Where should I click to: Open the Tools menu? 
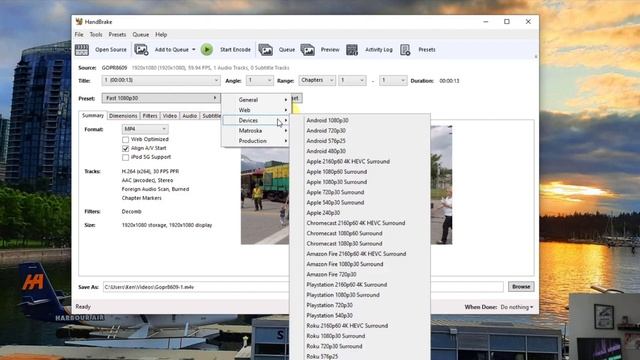click(x=96, y=35)
